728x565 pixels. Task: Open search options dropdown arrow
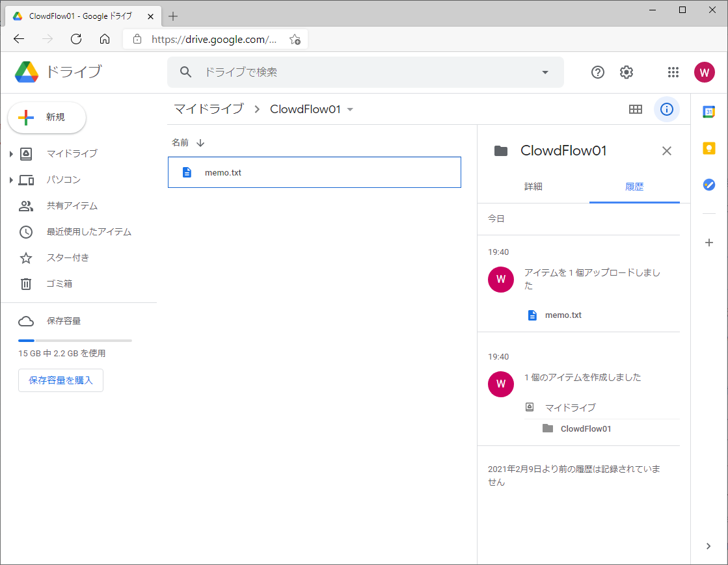point(545,72)
